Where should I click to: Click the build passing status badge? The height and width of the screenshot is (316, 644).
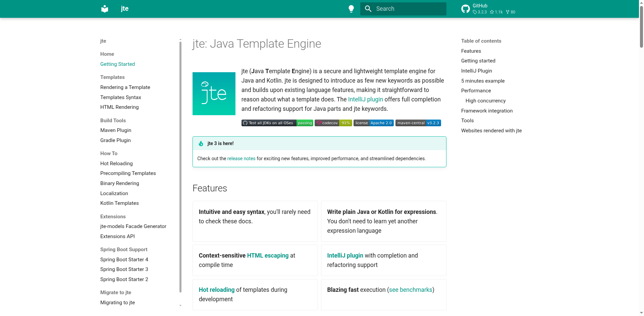coord(277,123)
